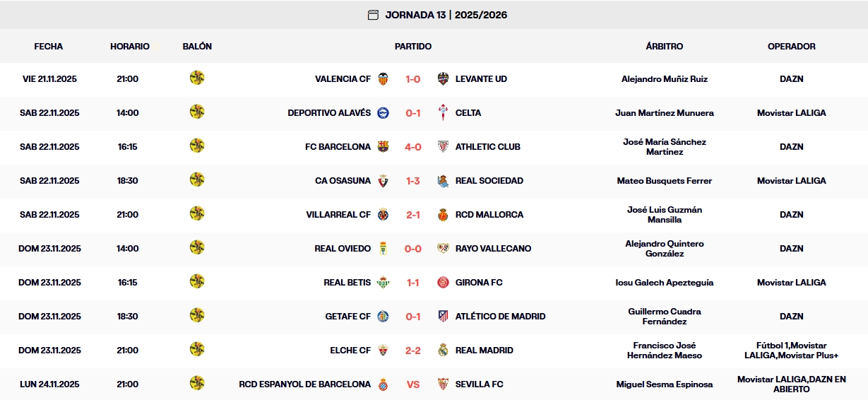This screenshot has height=400, width=868.
Task: Click the FECHA column header
Action: click(49, 47)
